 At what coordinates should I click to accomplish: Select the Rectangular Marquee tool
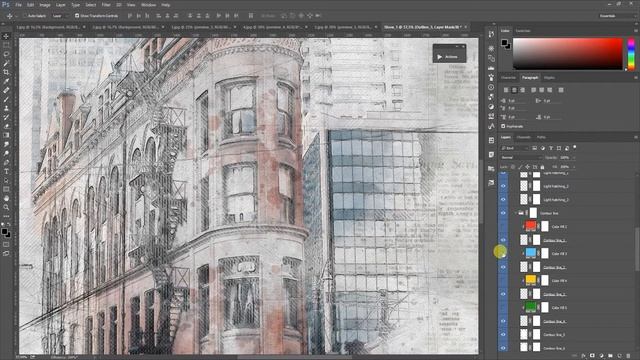pyautogui.click(x=6, y=45)
